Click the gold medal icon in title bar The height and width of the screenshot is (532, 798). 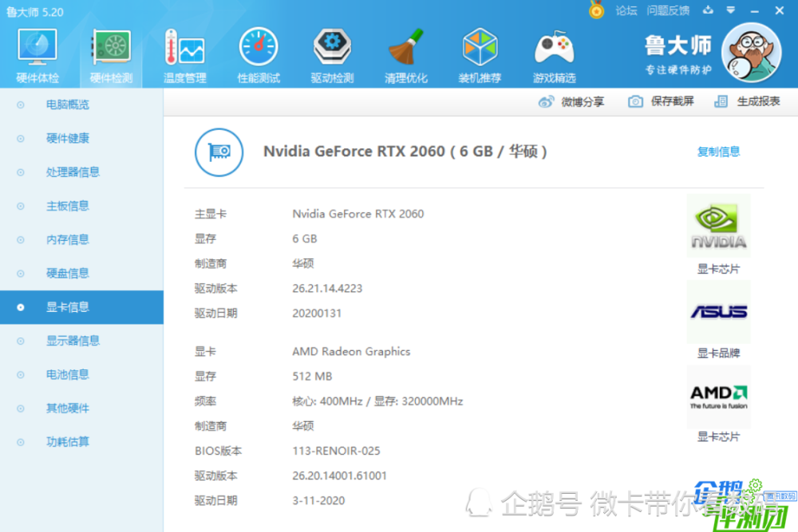click(596, 10)
